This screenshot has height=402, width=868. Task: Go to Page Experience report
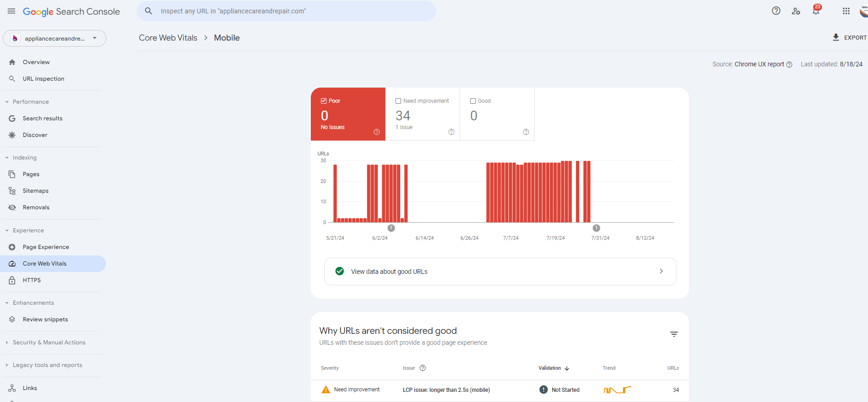click(x=46, y=247)
